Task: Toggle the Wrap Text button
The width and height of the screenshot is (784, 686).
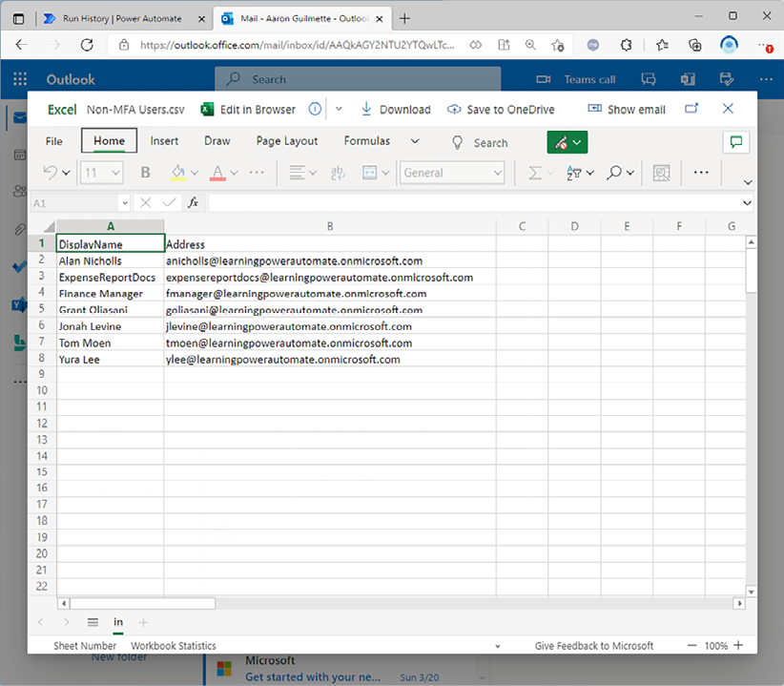Action: coord(338,173)
